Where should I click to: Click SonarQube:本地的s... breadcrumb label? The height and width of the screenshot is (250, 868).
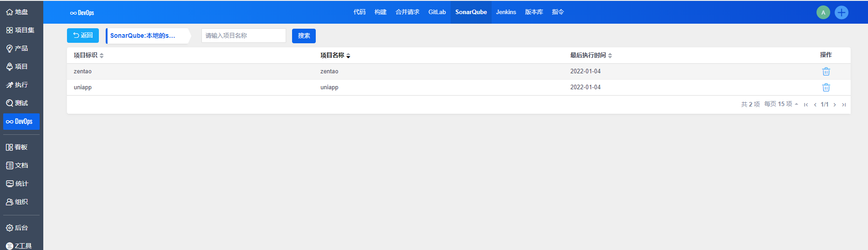click(x=143, y=36)
